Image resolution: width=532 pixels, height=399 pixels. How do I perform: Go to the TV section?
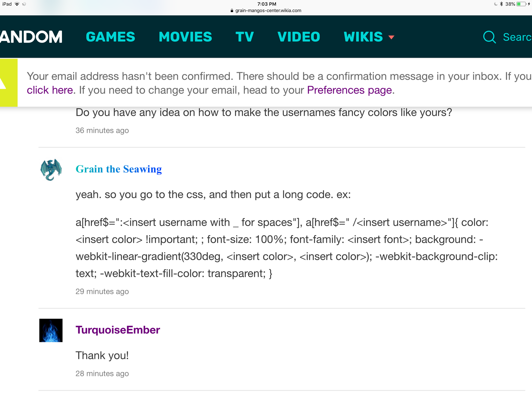pyautogui.click(x=244, y=37)
